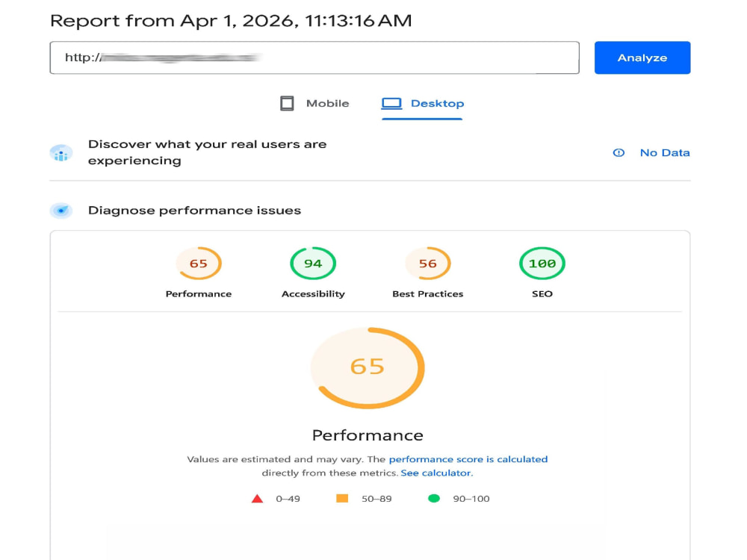Click the mobile phone icon
Screen dimensions: 747x560
[287, 103]
